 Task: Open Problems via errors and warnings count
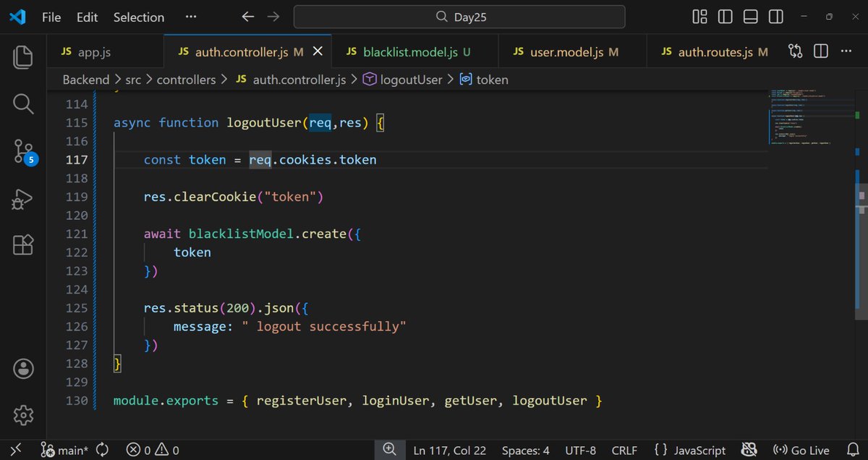[153, 450]
